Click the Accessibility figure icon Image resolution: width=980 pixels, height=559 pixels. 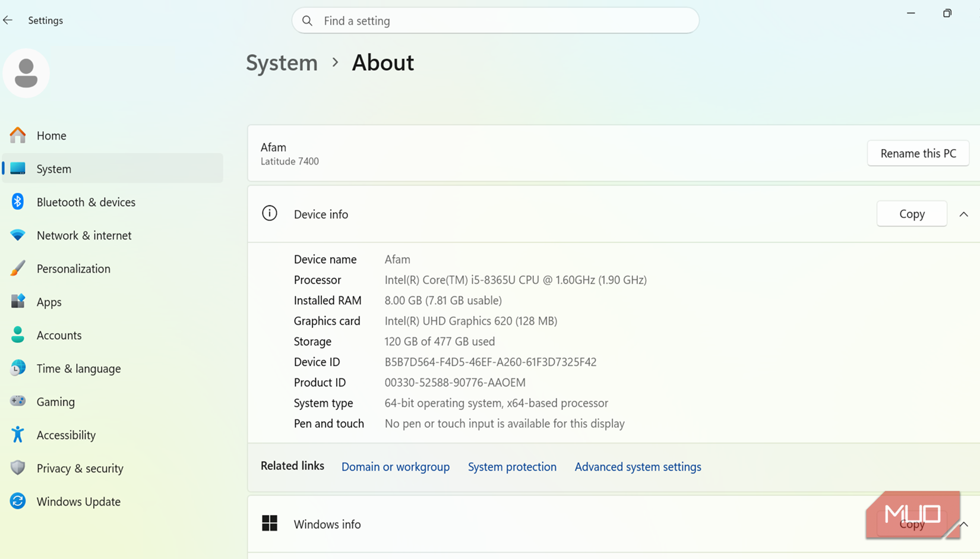click(x=18, y=435)
